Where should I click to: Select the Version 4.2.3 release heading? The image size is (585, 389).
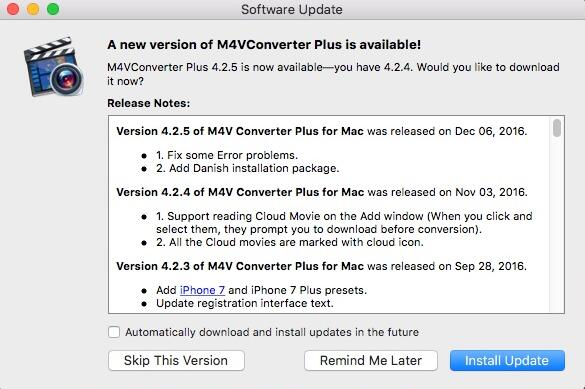pyautogui.click(x=322, y=266)
